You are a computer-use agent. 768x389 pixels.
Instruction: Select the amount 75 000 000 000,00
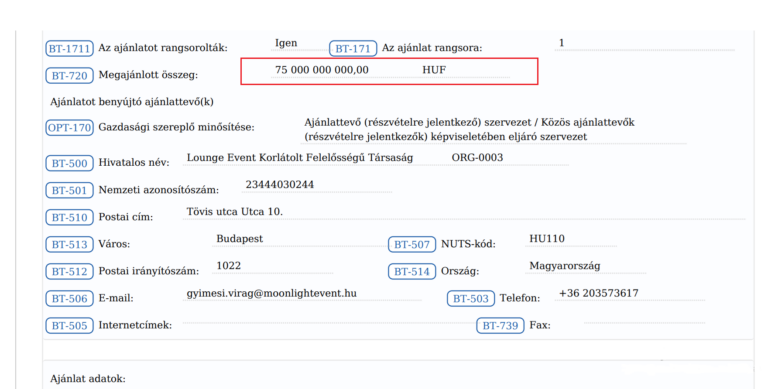pyautogui.click(x=322, y=70)
